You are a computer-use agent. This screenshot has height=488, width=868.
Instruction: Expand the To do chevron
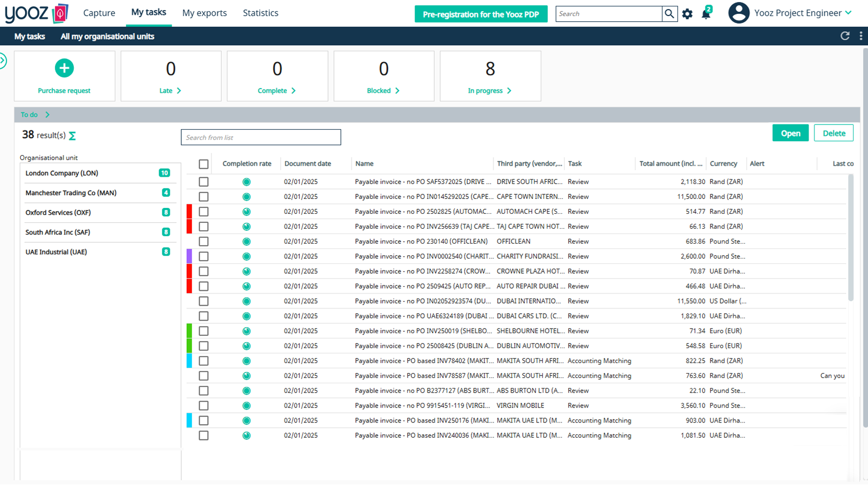pos(47,115)
